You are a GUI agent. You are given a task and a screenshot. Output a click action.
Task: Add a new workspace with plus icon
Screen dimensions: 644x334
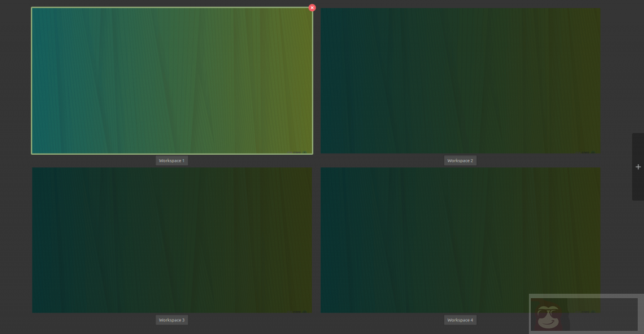[x=638, y=167]
